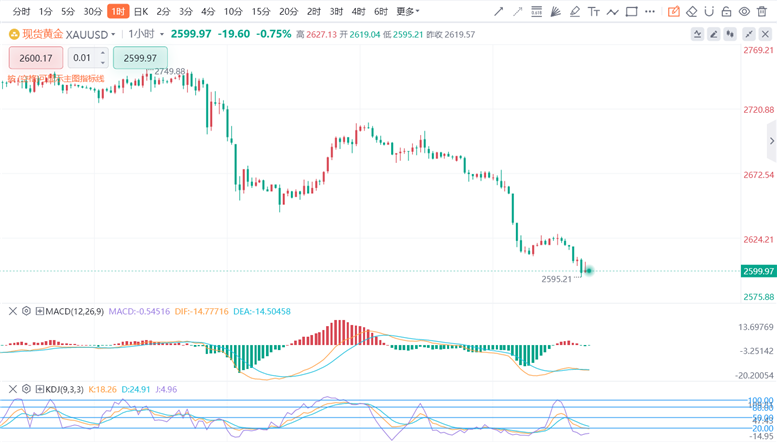
Task: Switch to 分时 timeframe
Action: click(x=21, y=11)
